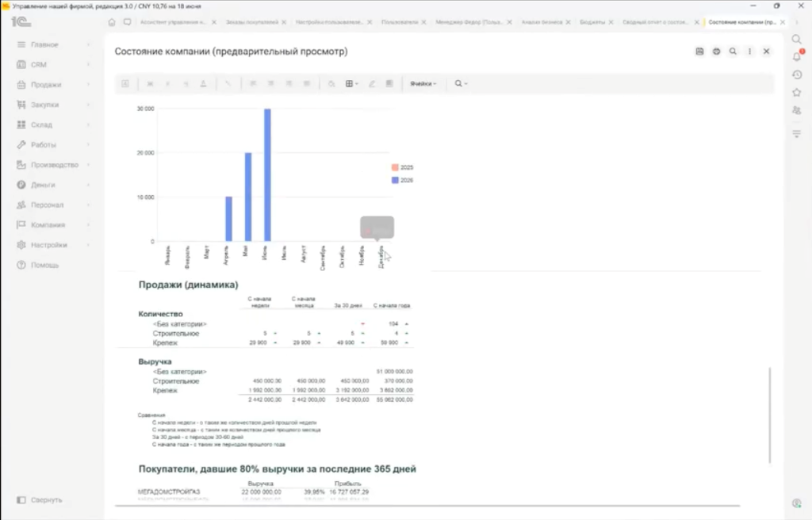This screenshot has width=812, height=520.
Task: Apply the bold formatting toolbar button
Action: 150,83
